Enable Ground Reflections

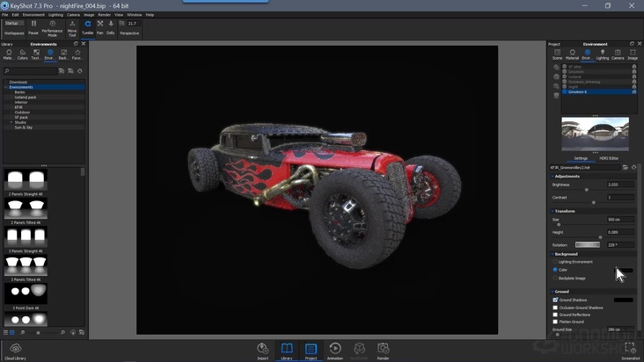point(555,315)
